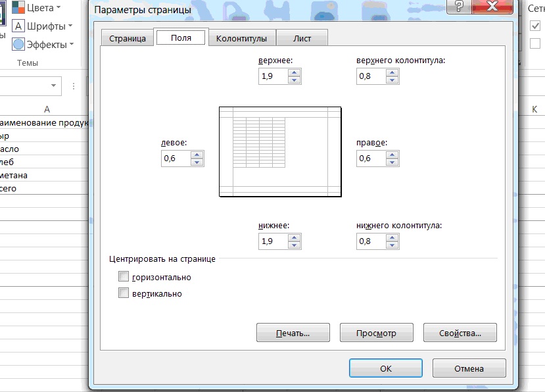Click the Просмотр button
The width and height of the screenshot is (545, 392).
(x=377, y=333)
